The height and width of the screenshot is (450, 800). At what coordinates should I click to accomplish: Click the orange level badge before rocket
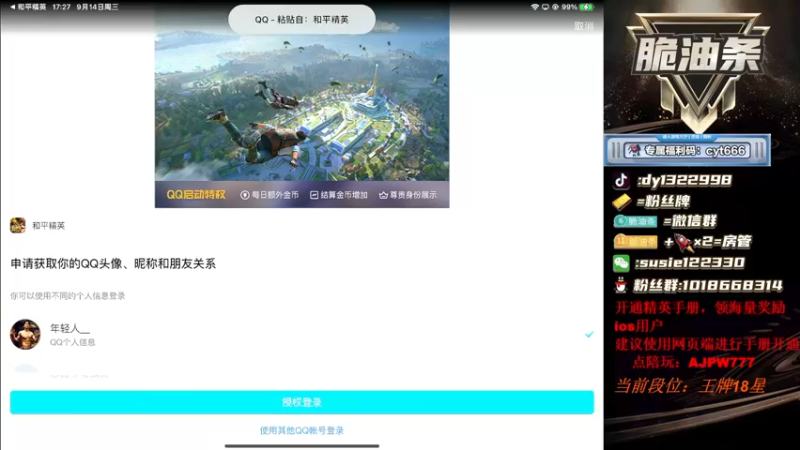coord(636,242)
